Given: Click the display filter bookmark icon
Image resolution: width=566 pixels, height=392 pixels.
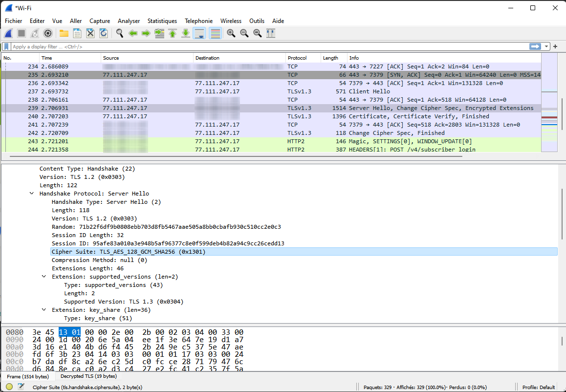Looking at the screenshot, I should (x=6, y=46).
